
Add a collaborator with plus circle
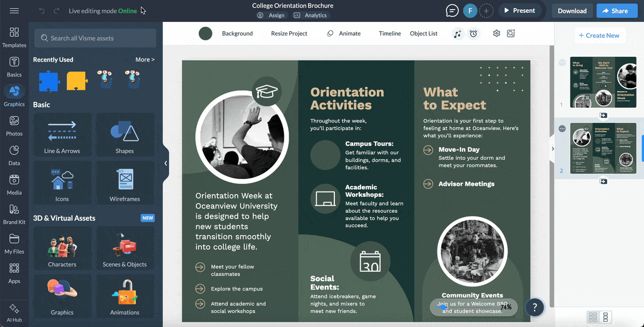(486, 11)
